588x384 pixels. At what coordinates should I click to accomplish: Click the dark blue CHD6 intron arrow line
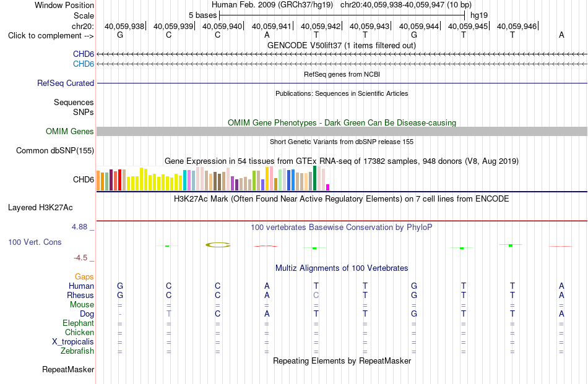342,54
